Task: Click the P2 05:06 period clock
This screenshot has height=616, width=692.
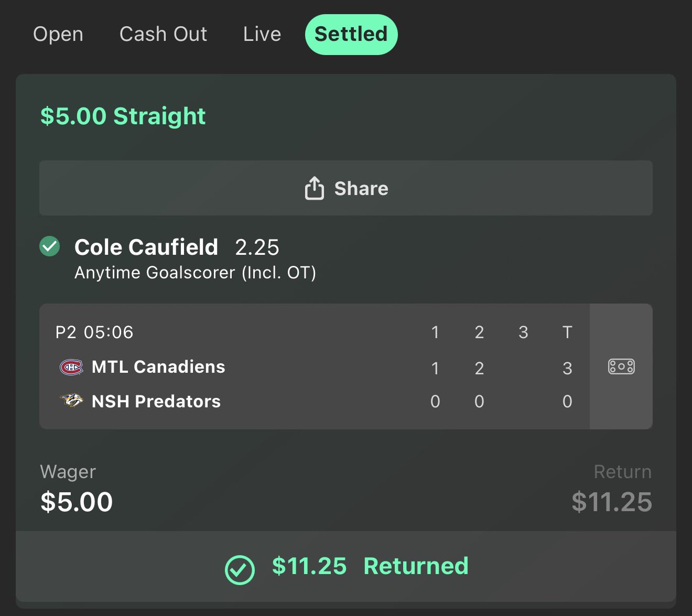Action: coord(94,332)
